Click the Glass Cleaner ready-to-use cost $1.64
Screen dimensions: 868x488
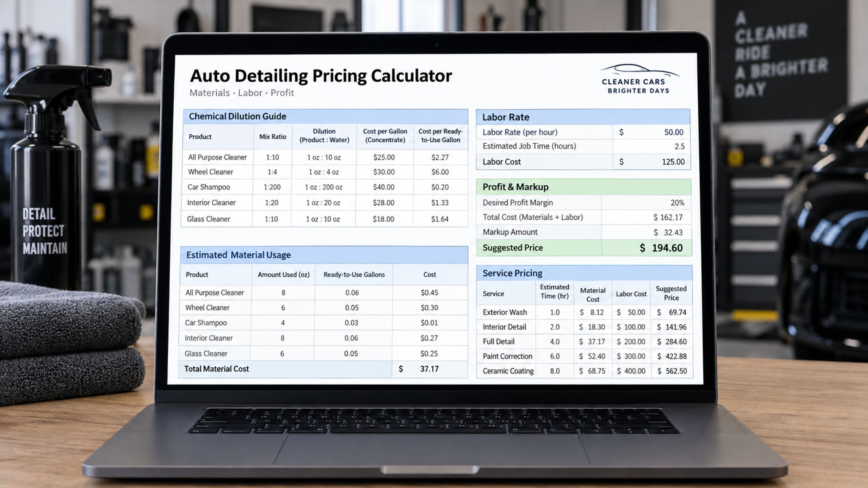440,219
